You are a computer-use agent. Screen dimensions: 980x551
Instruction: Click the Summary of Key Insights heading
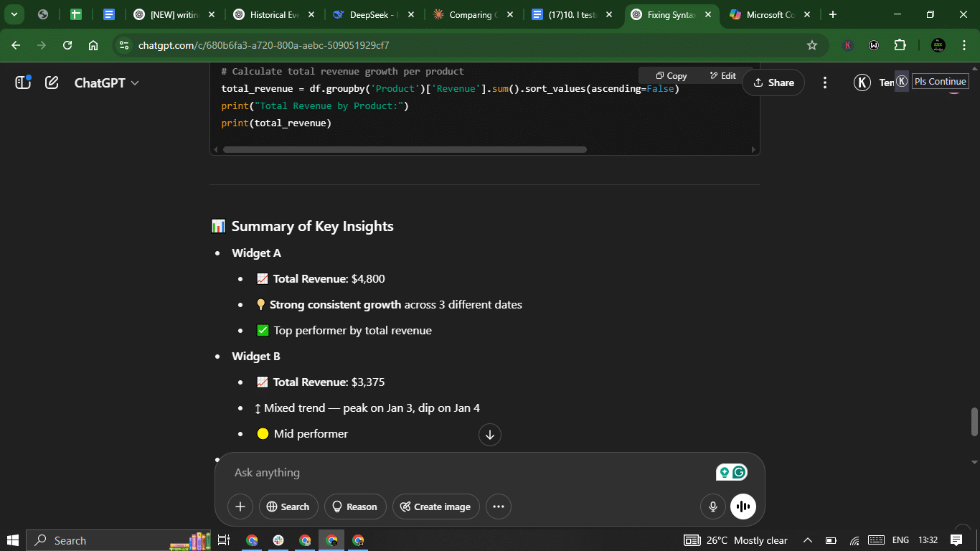312,226
